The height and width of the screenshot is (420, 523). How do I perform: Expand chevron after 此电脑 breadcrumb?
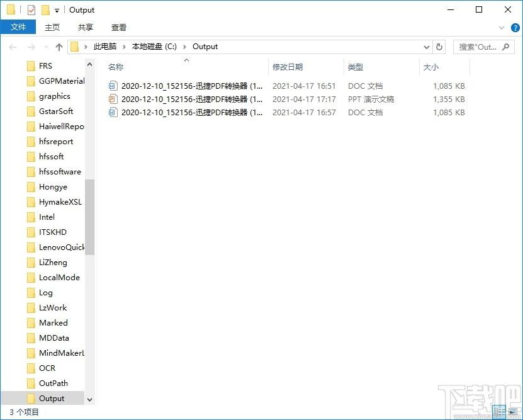tap(124, 47)
